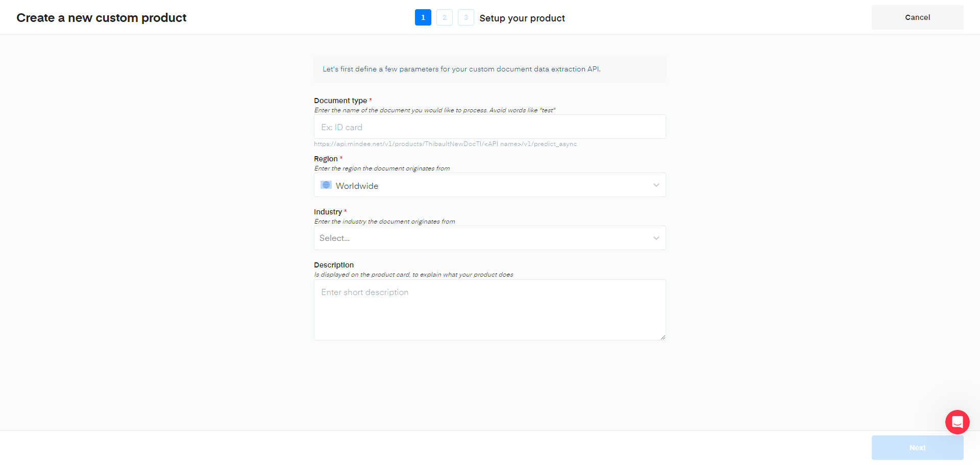This screenshot has height=465, width=980.
Task: Focus the Document type input field
Action: coord(489,127)
